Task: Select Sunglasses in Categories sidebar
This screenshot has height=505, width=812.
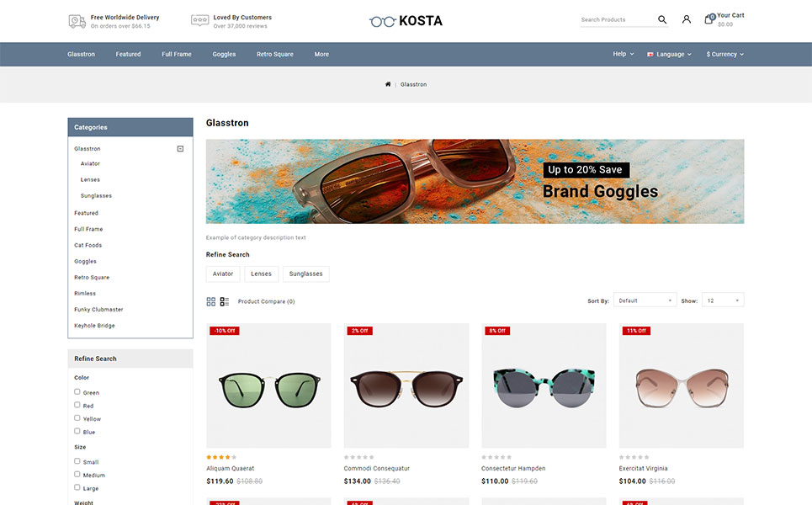Action: (x=96, y=196)
